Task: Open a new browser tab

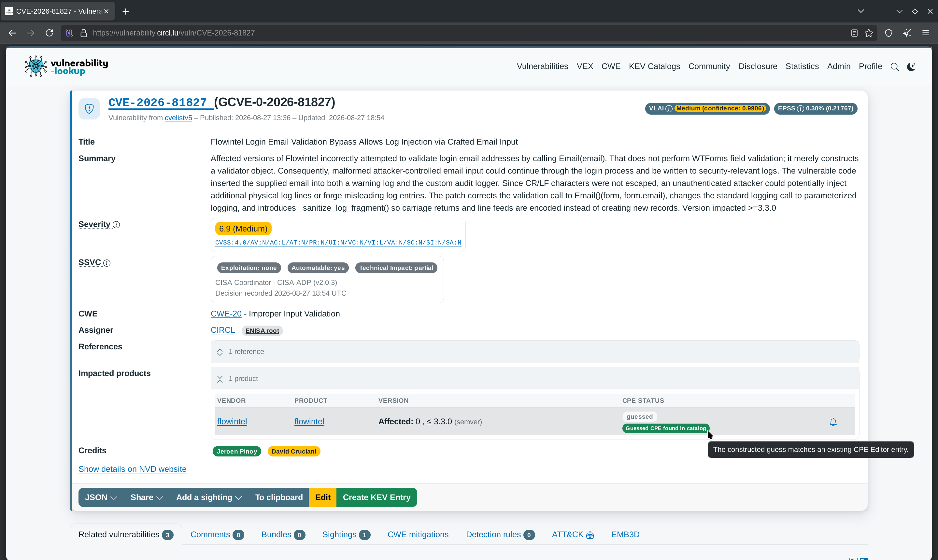Action: [x=126, y=12]
